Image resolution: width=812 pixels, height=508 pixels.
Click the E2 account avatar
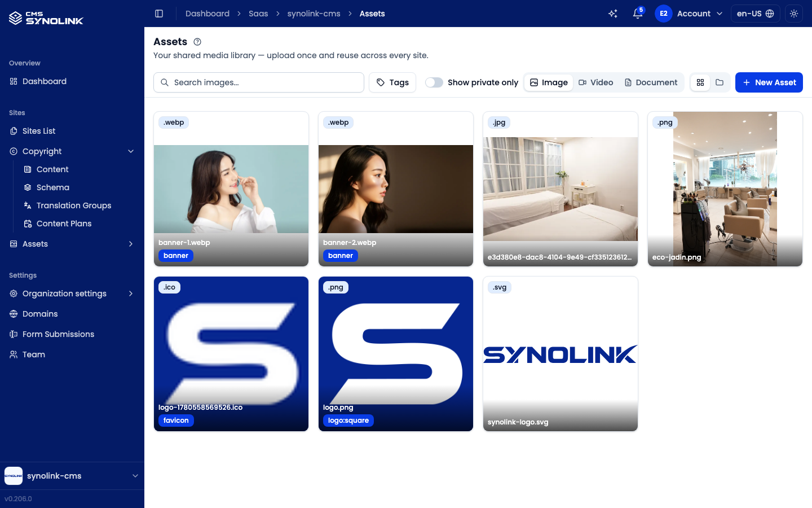click(664, 14)
